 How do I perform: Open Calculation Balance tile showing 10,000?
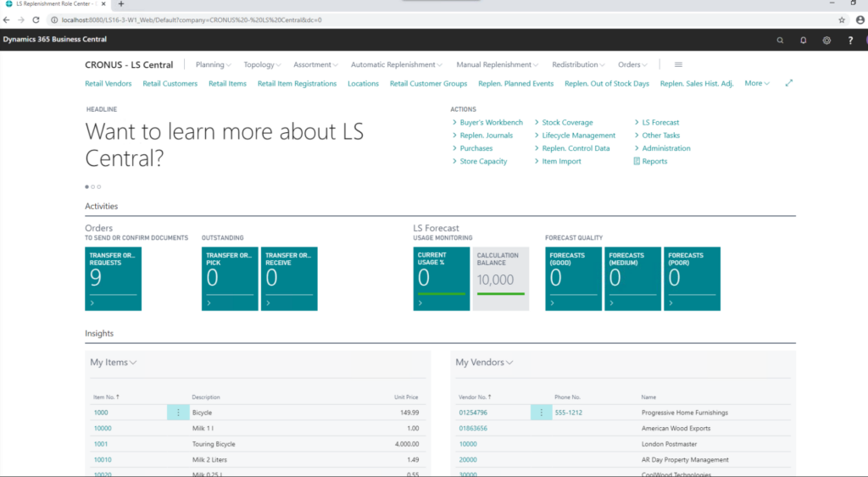pos(500,279)
